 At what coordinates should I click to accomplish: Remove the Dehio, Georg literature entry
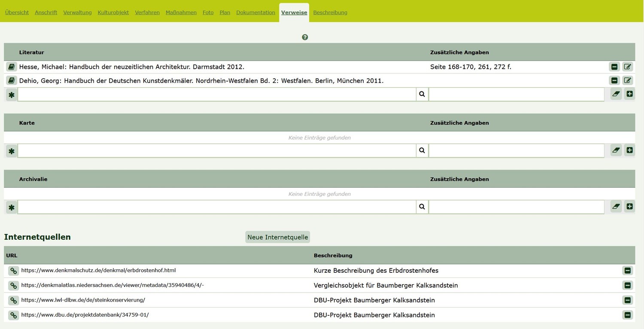point(614,80)
